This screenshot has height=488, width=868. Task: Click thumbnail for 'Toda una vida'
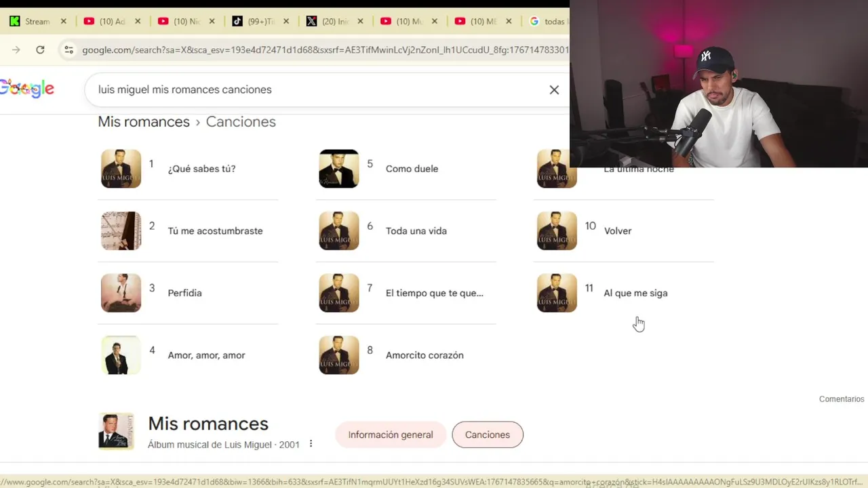pyautogui.click(x=339, y=231)
